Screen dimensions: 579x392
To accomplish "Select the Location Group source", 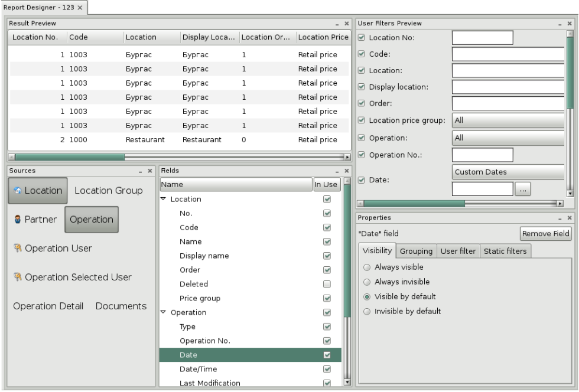I will 109,191.
